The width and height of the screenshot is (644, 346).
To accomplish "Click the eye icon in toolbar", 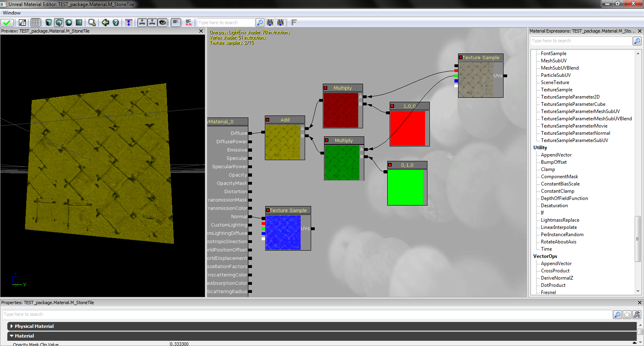I will [163, 23].
